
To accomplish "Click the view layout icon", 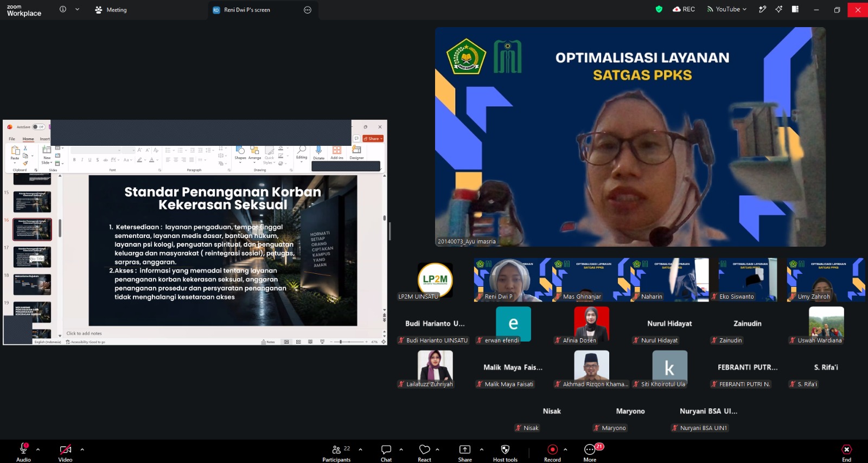I will coord(795,9).
